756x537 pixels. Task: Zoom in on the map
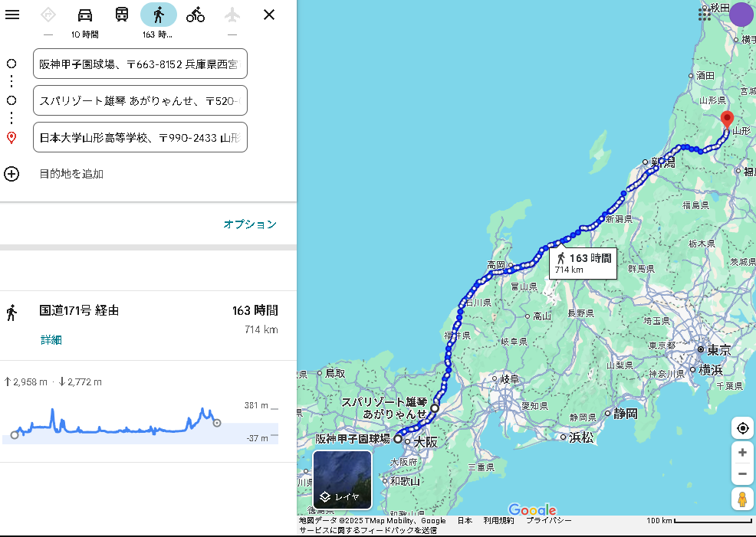742,453
